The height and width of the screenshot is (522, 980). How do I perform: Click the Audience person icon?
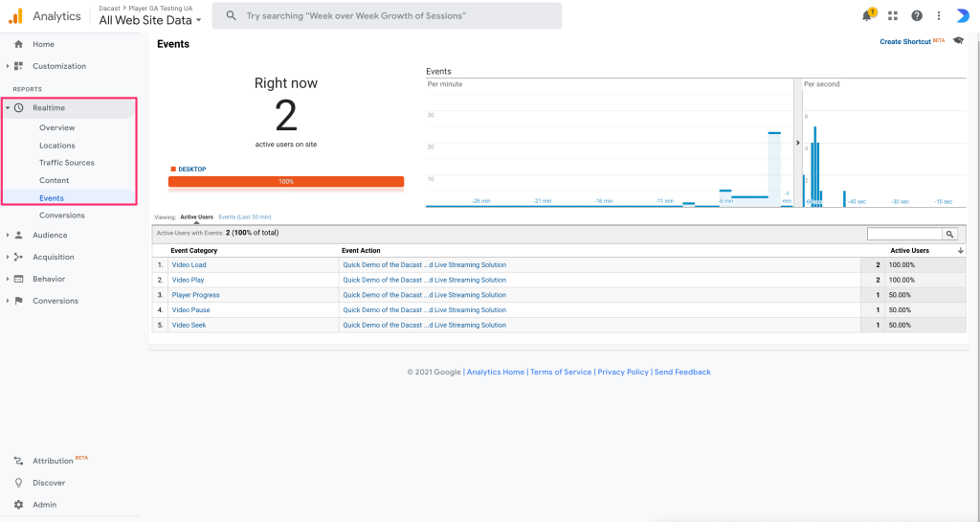19,235
